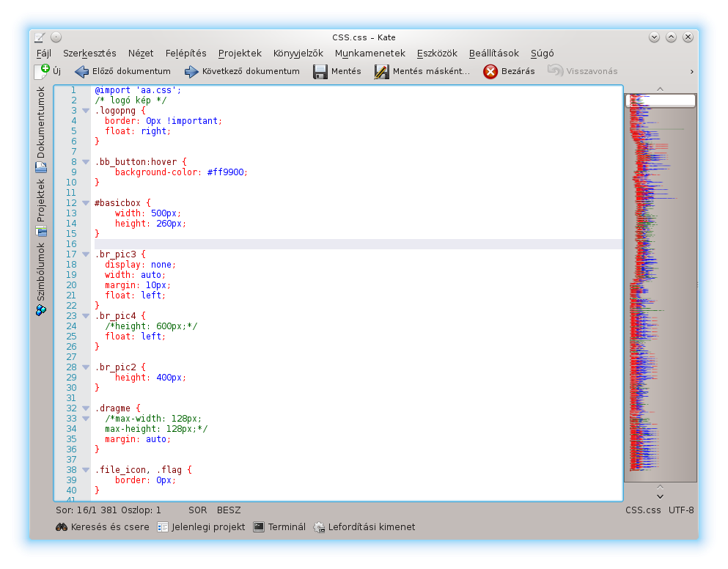Open the Fájl menu
Viewport: 728px width, 569px height.
point(44,54)
